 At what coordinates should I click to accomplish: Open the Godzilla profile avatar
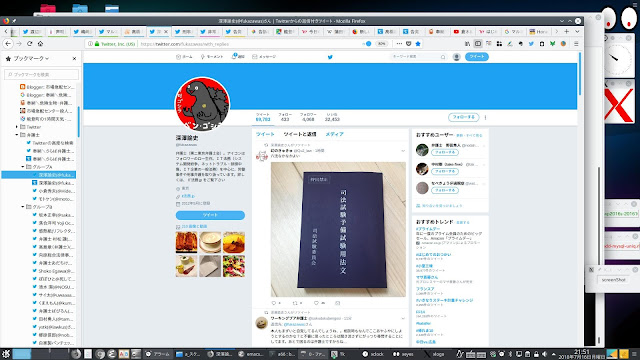pos(202,104)
